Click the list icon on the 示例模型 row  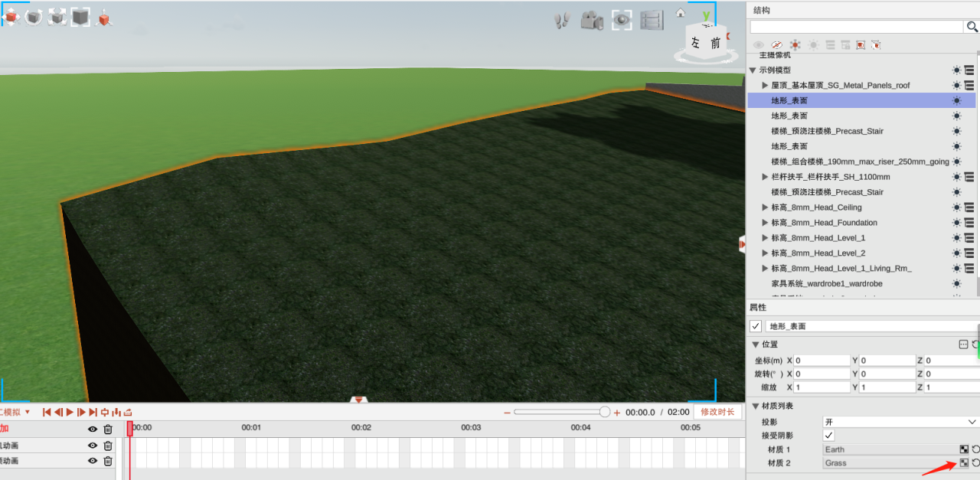(x=969, y=70)
